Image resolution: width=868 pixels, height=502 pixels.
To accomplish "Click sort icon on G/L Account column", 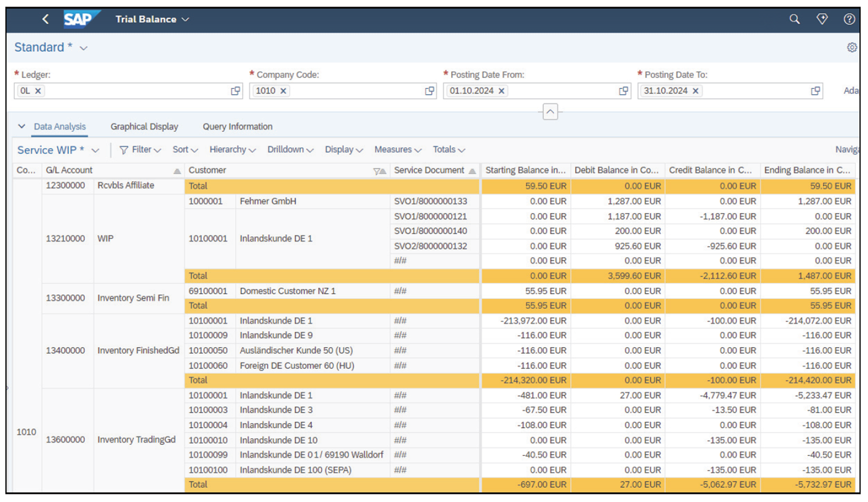I will coord(177,171).
